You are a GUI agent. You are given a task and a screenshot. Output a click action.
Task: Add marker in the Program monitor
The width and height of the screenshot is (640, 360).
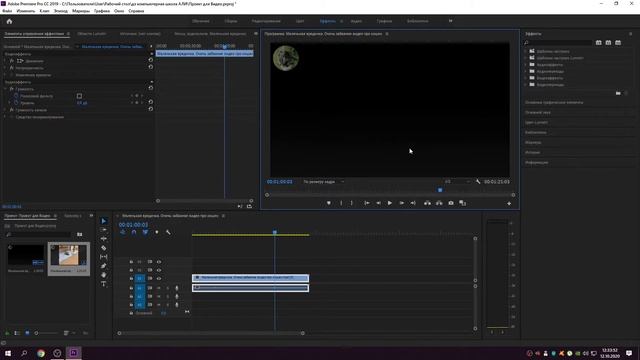329,203
